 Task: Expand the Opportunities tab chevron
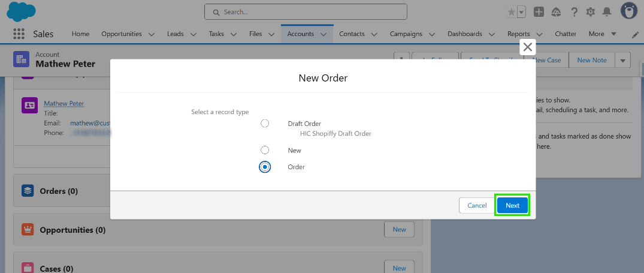(x=151, y=35)
